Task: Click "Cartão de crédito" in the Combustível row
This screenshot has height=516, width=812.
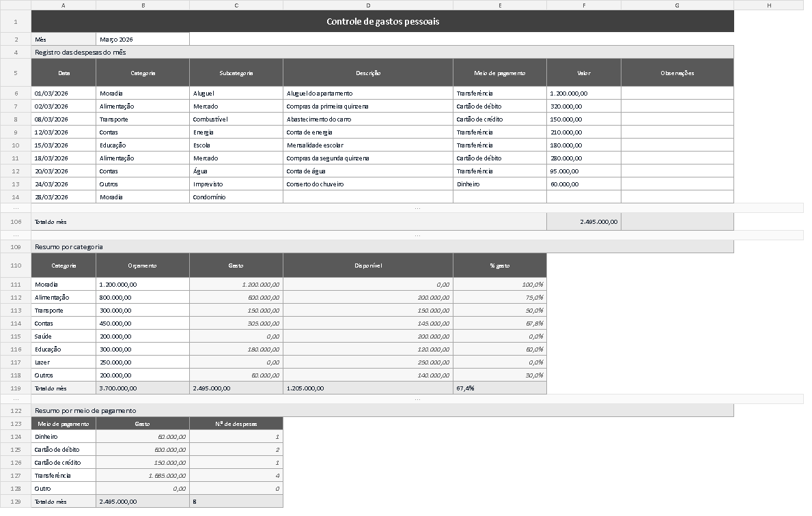Action: tap(500, 119)
